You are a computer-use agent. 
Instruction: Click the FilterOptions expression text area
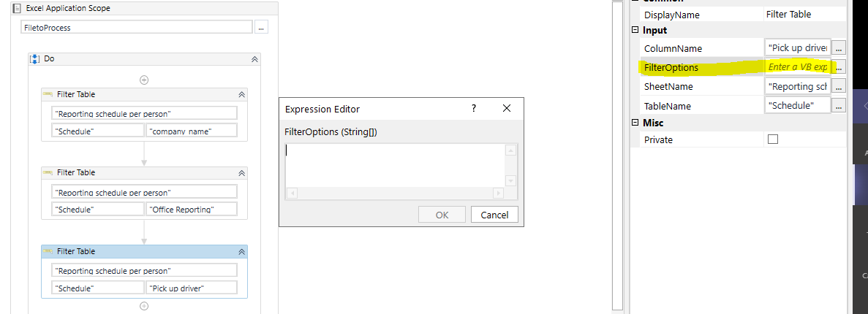395,165
